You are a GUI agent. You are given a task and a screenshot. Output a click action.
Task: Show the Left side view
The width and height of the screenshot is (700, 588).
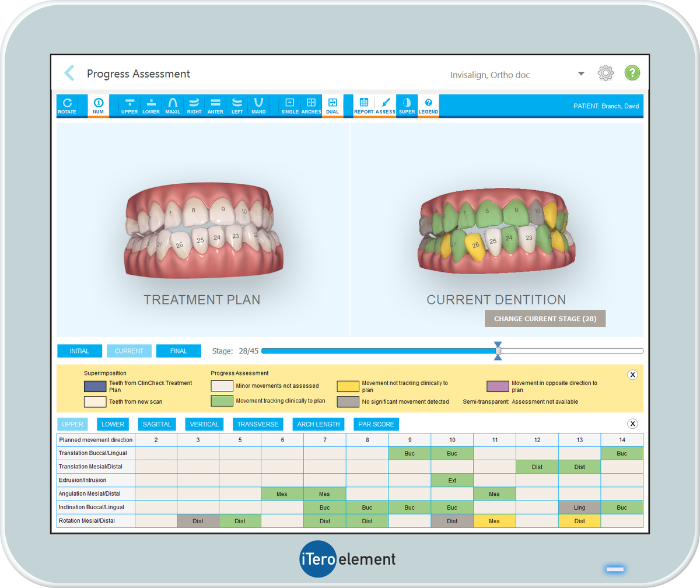tap(237, 106)
